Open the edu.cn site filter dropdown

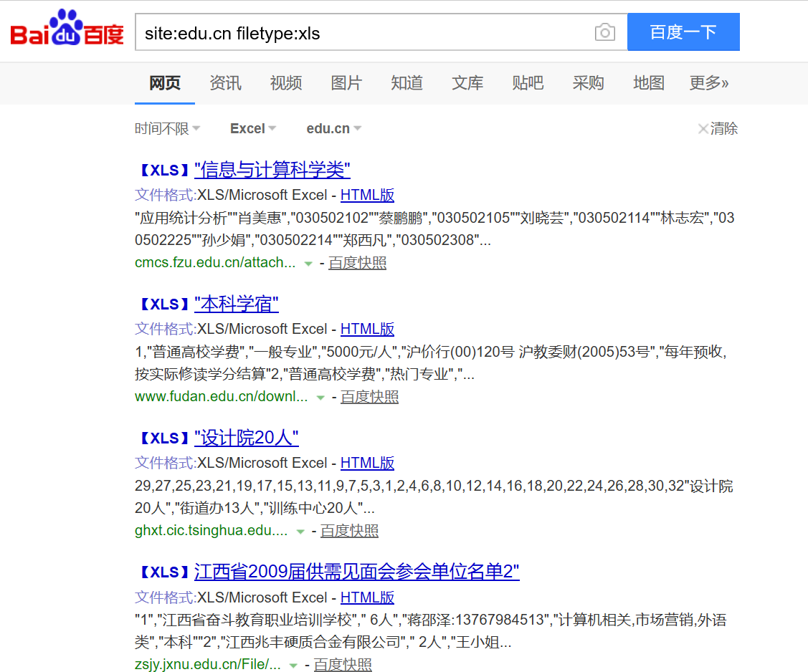click(x=333, y=129)
